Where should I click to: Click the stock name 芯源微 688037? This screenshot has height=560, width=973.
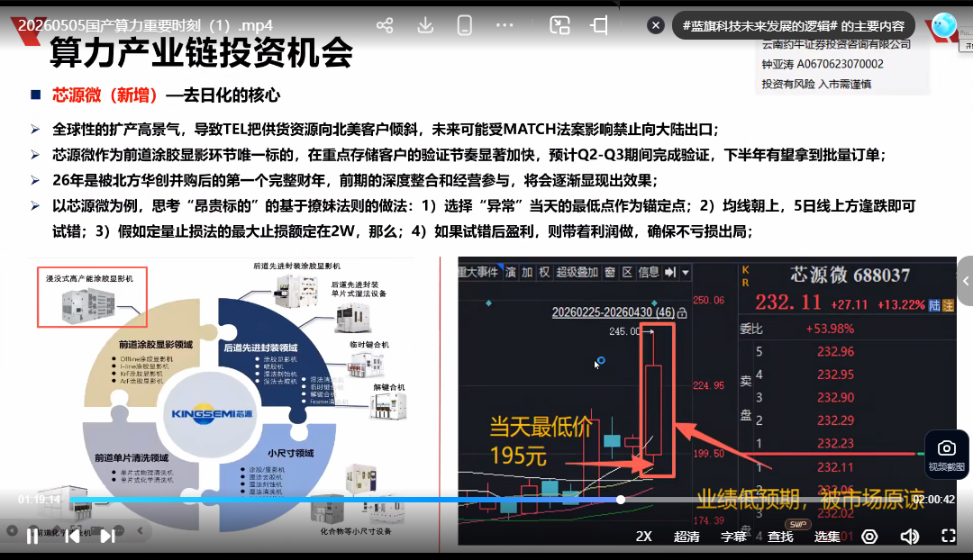click(x=850, y=275)
